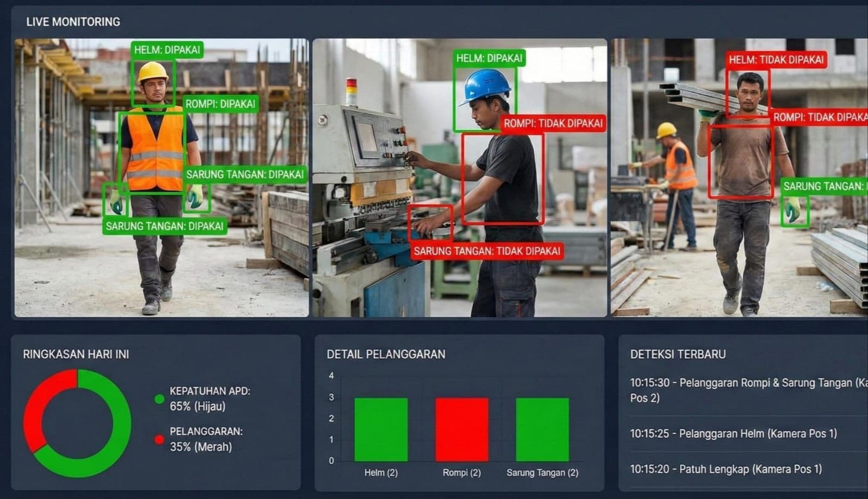Screen dimensions: 868x499
Task: Select the red 'HELM: TIDAK DIPAKAI' label
Action: click(776, 60)
